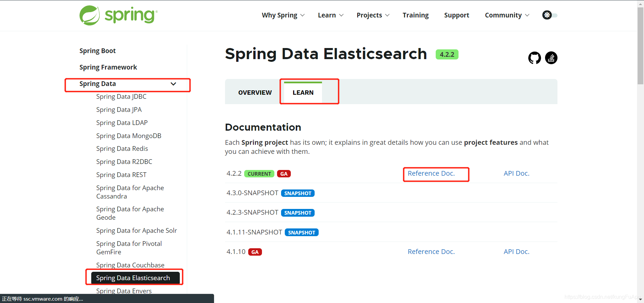Click the SNAPSHOT badge beside 4.3.0-SNAPSHOT

pyautogui.click(x=298, y=193)
